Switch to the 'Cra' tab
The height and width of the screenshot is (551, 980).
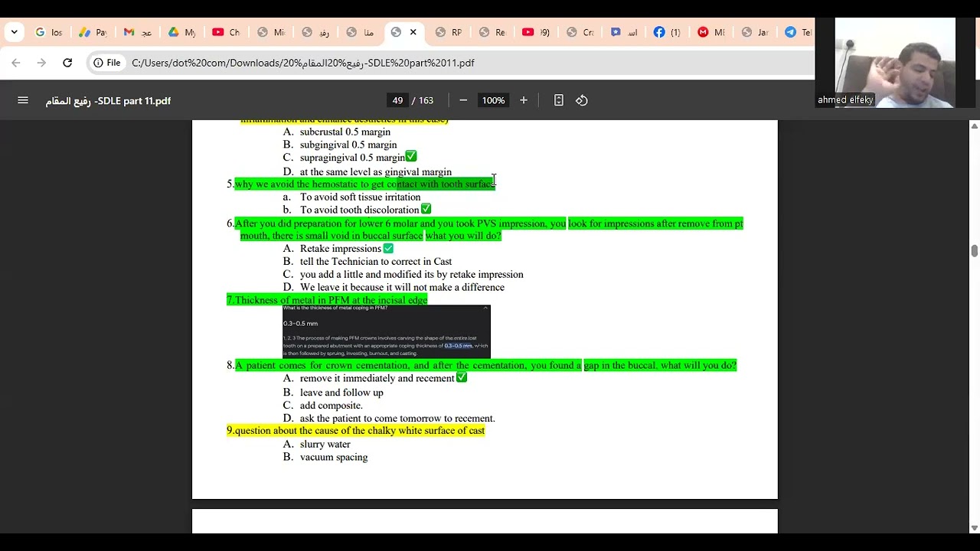(580, 32)
